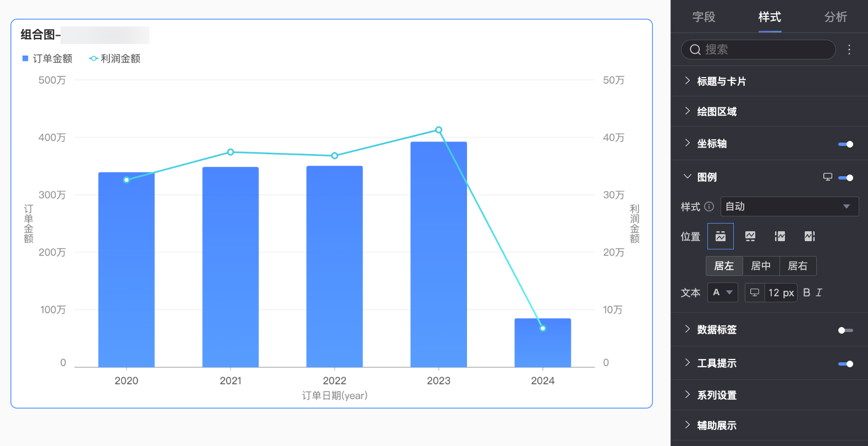Switch to the 样式 tab

click(x=770, y=17)
